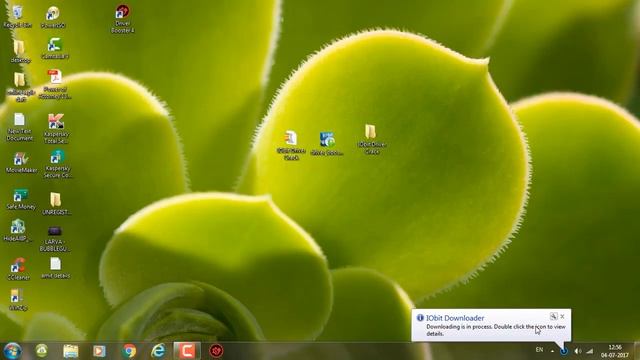Launch media player from taskbar

click(x=99, y=351)
